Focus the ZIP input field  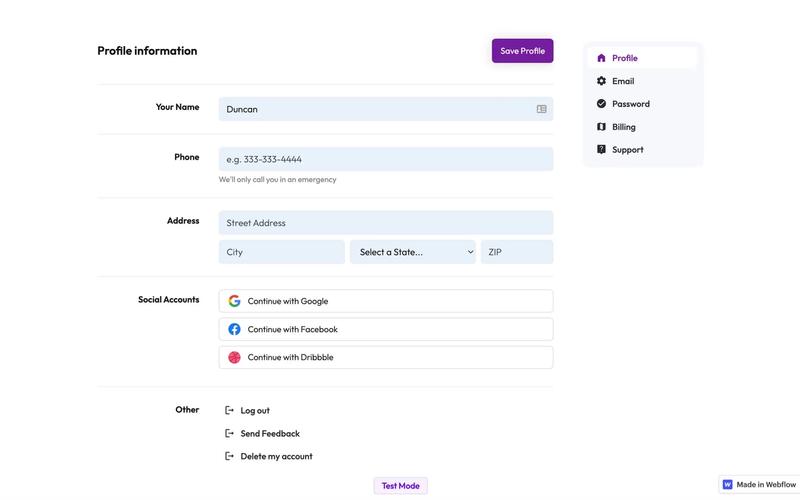[x=517, y=252]
